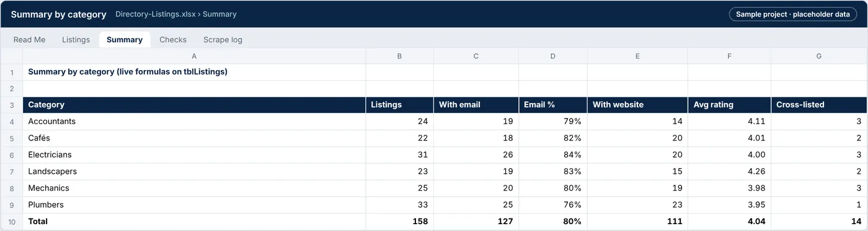Click Cafés avg rating 4.01
Screen dimensions: 868x231
(729, 138)
